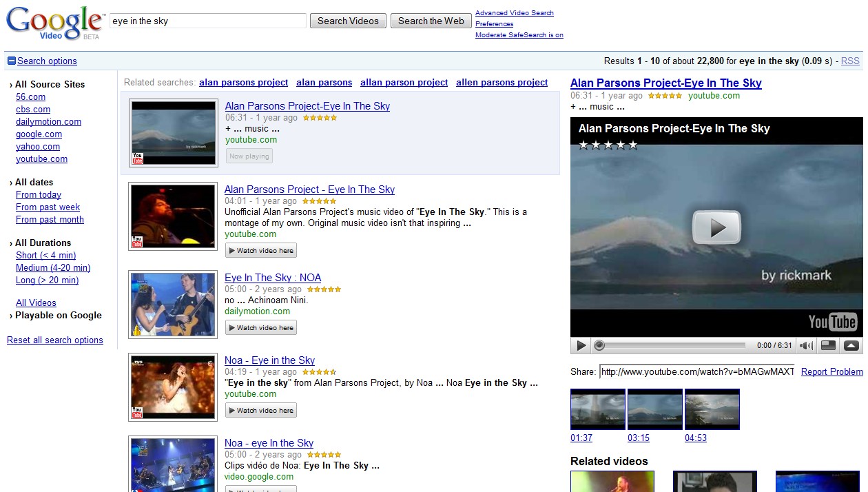Click the star rating of Eye In The Sky : NOA
Image resolution: width=868 pixels, height=492 pixels.
tap(324, 289)
